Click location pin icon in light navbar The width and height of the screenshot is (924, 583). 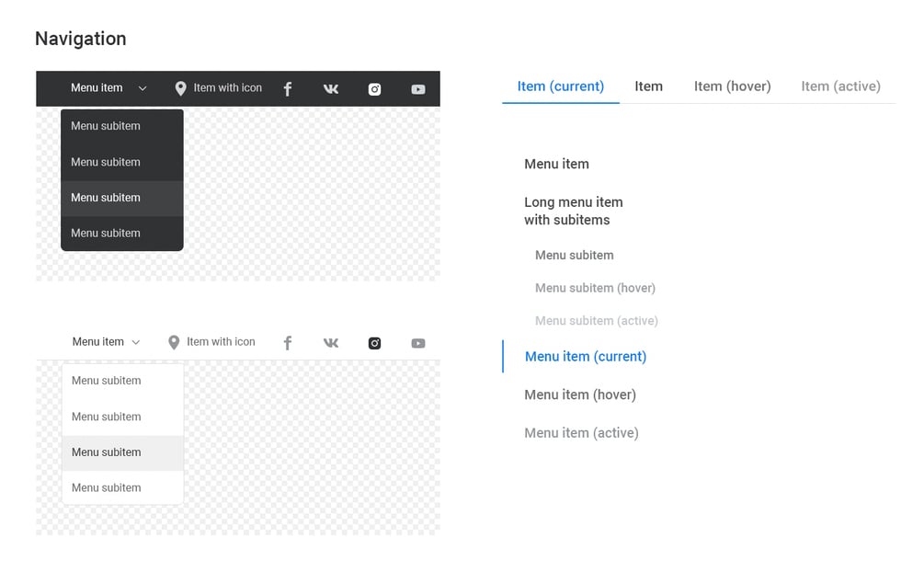pos(174,342)
